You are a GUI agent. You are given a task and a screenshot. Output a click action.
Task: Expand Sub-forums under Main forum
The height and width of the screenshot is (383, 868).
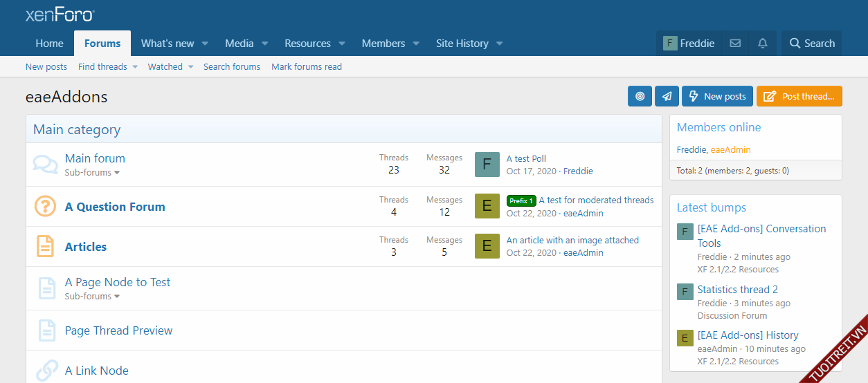pyautogui.click(x=93, y=173)
